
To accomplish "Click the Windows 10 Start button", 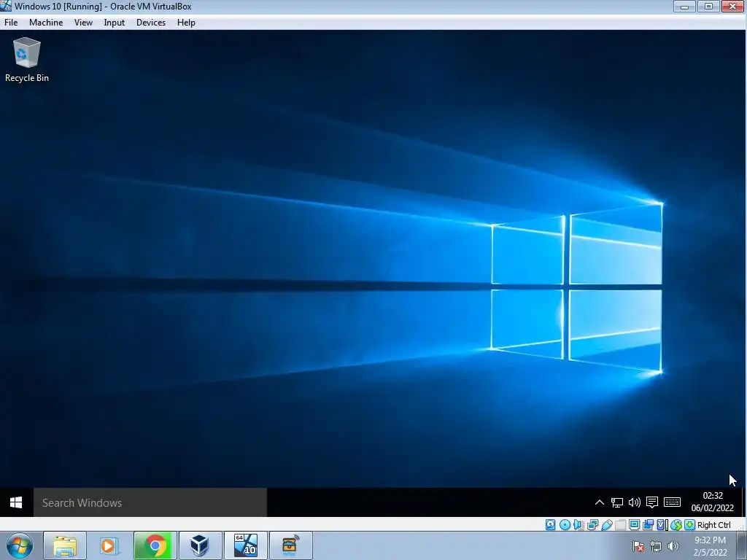I will [16, 502].
